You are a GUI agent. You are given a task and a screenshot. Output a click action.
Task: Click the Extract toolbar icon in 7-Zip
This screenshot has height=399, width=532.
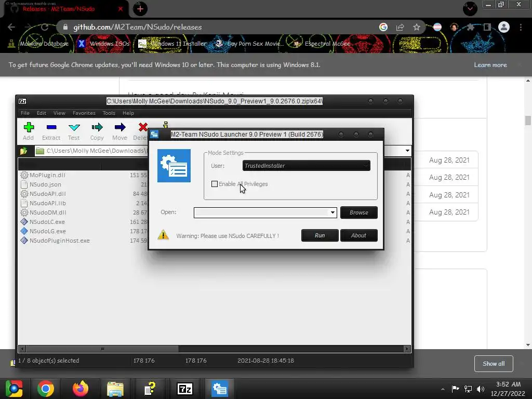point(51,131)
